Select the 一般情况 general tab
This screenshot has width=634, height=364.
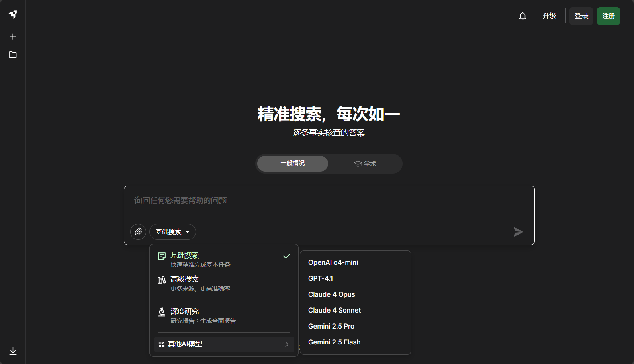(x=292, y=163)
